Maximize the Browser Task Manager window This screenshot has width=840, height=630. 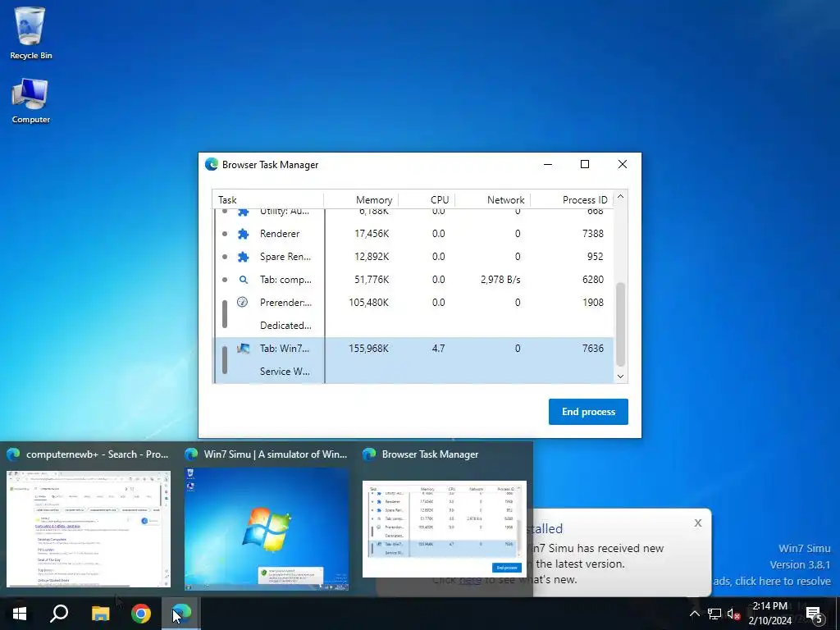(x=585, y=164)
